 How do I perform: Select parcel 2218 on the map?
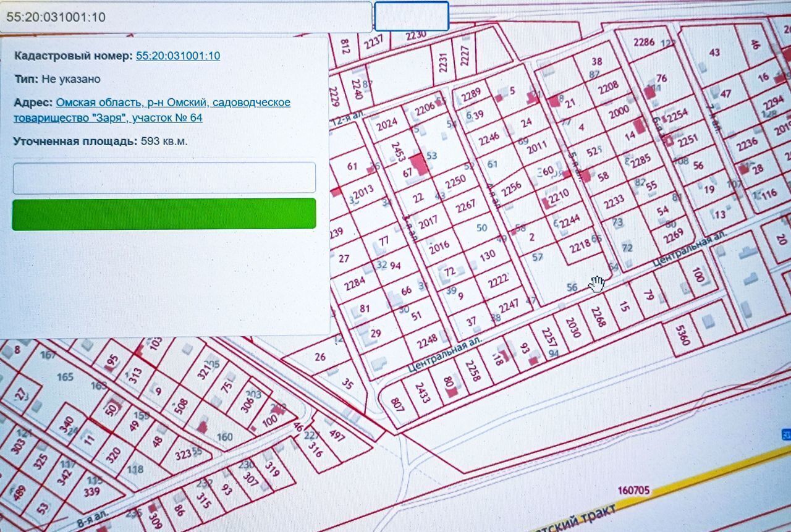click(580, 246)
